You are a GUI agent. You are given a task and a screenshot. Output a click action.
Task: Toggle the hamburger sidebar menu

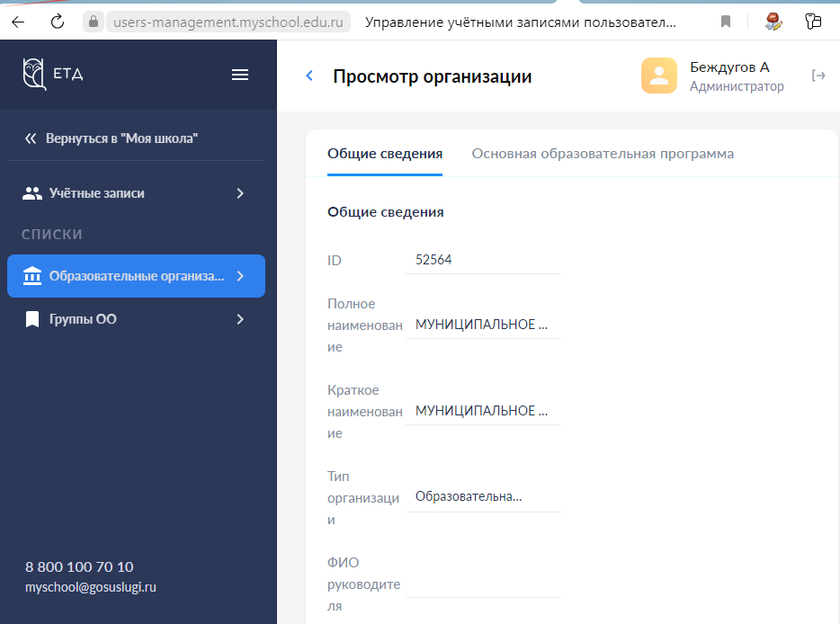[240, 75]
